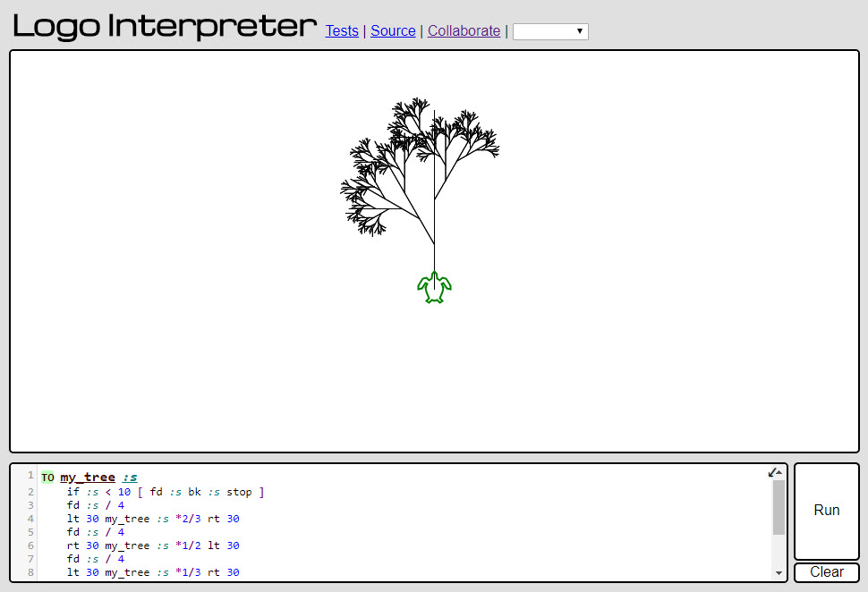Image resolution: width=868 pixels, height=592 pixels.
Task: Open the Collaborate link
Action: tap(464, 31)
